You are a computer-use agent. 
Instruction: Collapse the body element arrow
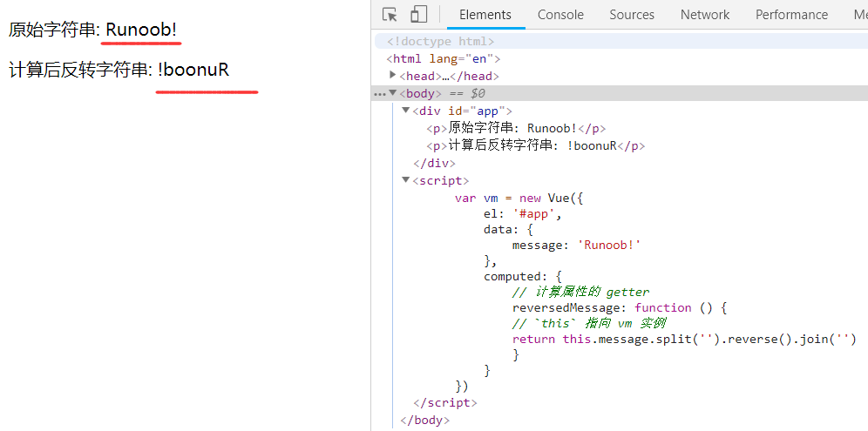tap(393, 93)
